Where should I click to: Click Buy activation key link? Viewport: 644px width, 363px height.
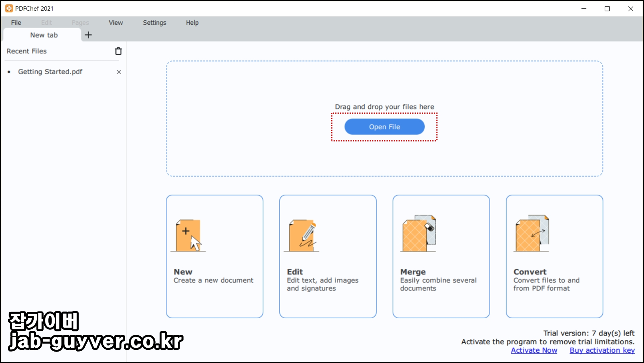coord(602,350)
